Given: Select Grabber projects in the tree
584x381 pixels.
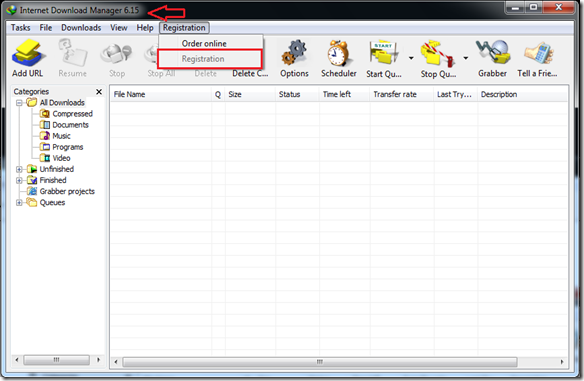Looking at the screenshot, I should click(67, 191).
